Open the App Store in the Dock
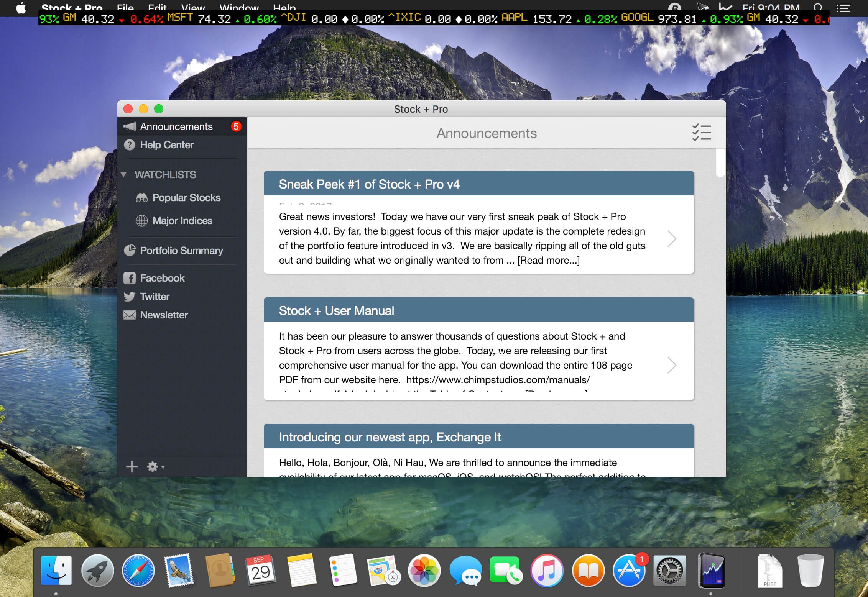The height and width of the screenshot is (597, 868). tap(629, 571)
